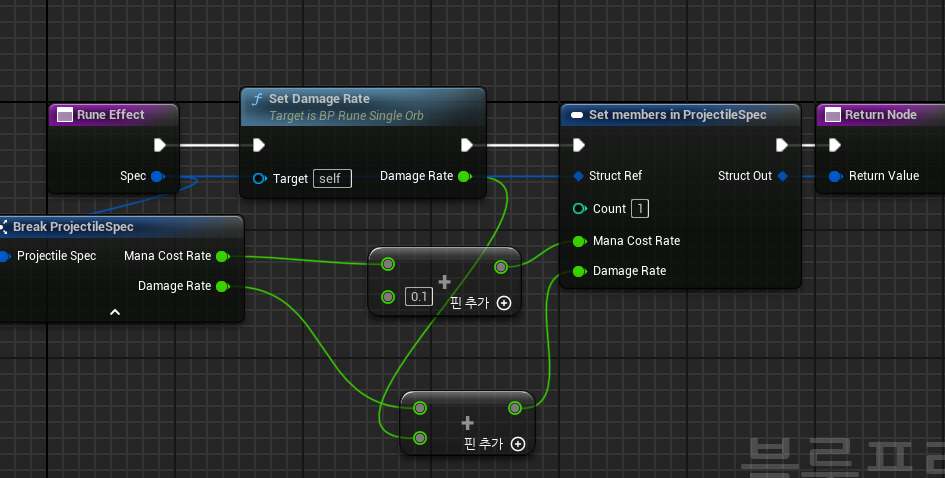Collapse Break ProjectileSpec node with the up chevron
The height and width of the screenshot is (478, 945).
pos(115,312)
